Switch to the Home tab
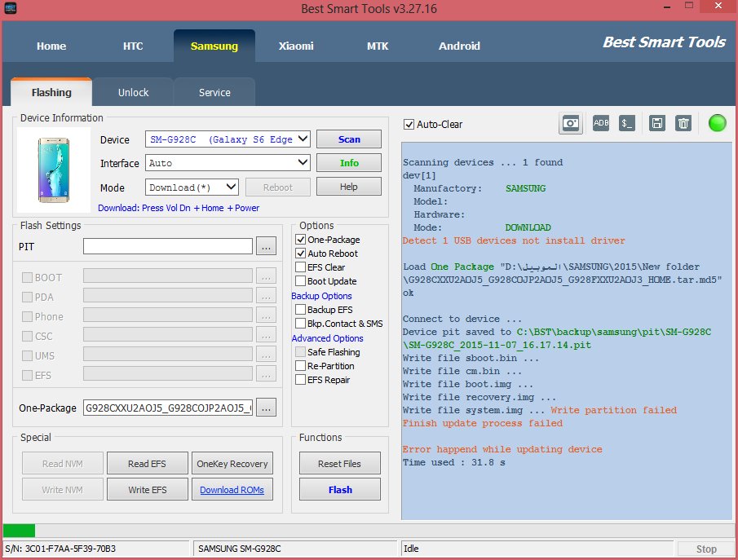 click(x=51, y=46)
